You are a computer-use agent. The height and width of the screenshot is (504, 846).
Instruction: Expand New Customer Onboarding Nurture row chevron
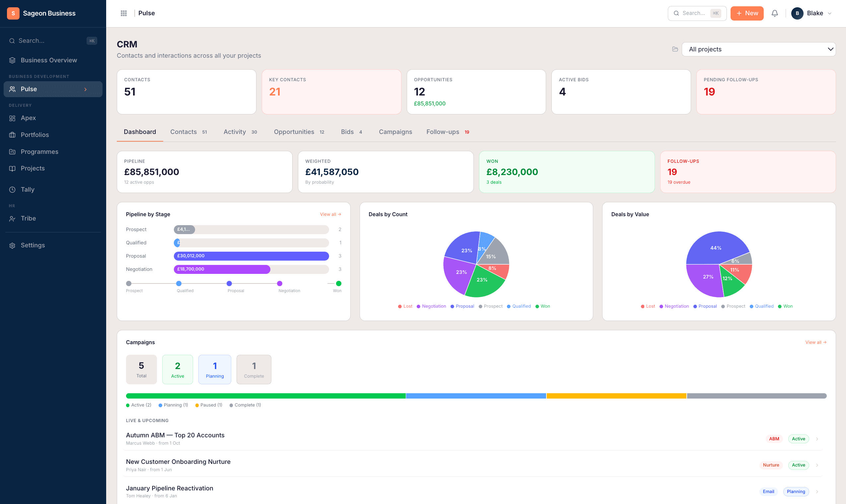(x=817, y=465)
